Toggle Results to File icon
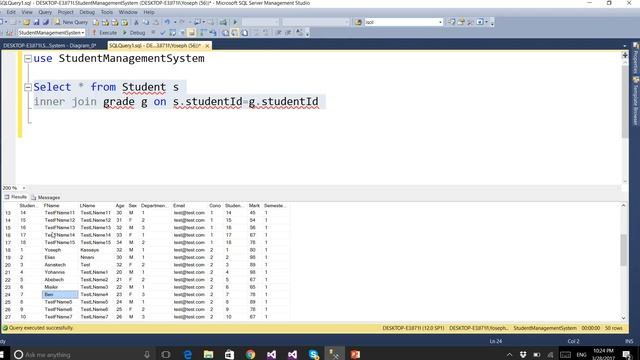The width and height of the screenshot is (640, 360). (x=244, y=33)
